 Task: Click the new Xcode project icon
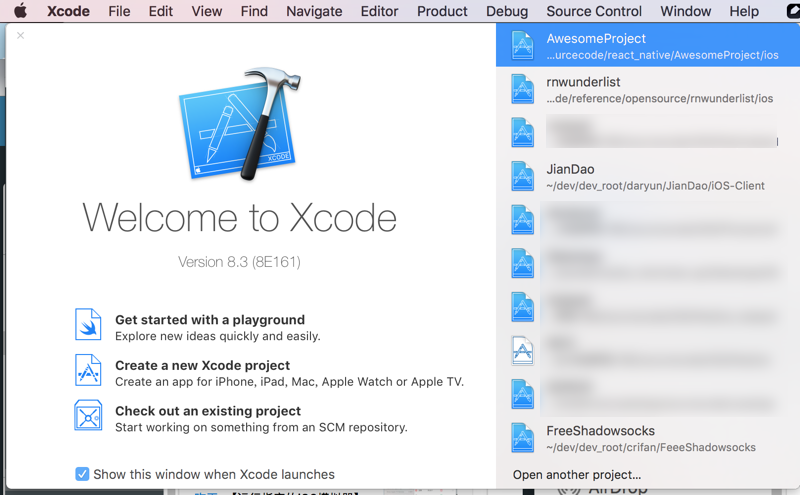88,370
